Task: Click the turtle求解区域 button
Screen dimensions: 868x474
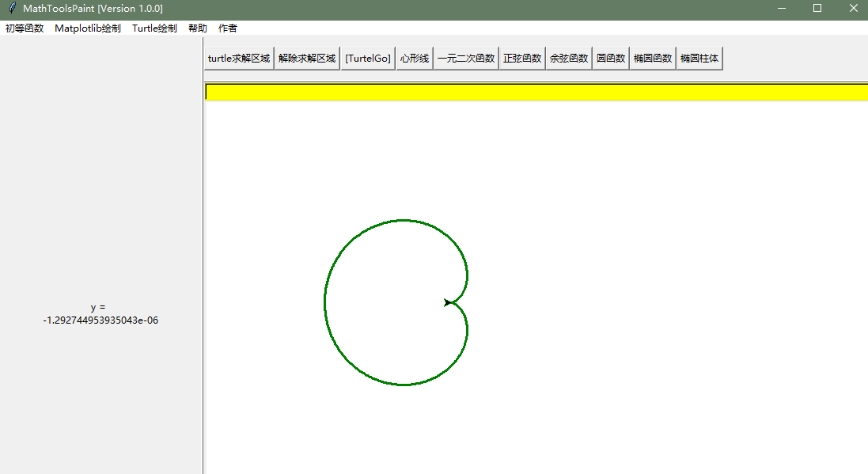Action: [239, 58]
